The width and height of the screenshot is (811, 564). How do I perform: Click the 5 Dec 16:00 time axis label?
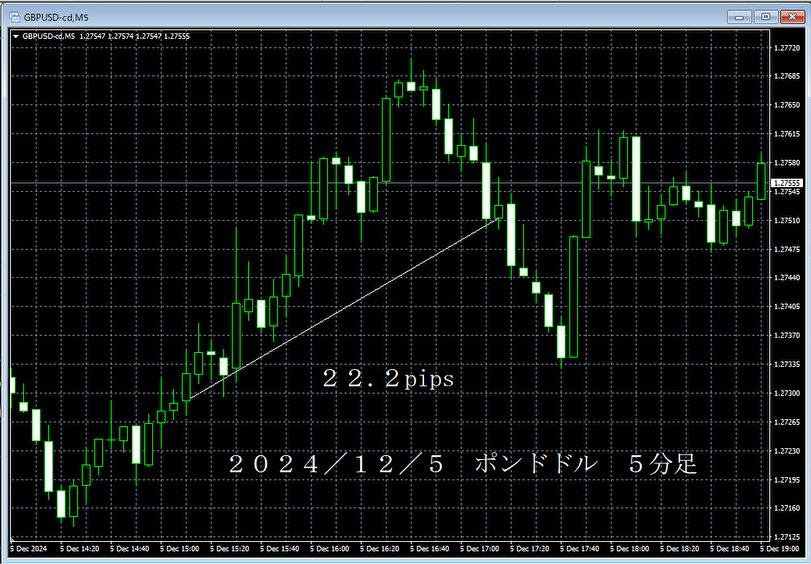pyautogui.click(x=330, y=549)
